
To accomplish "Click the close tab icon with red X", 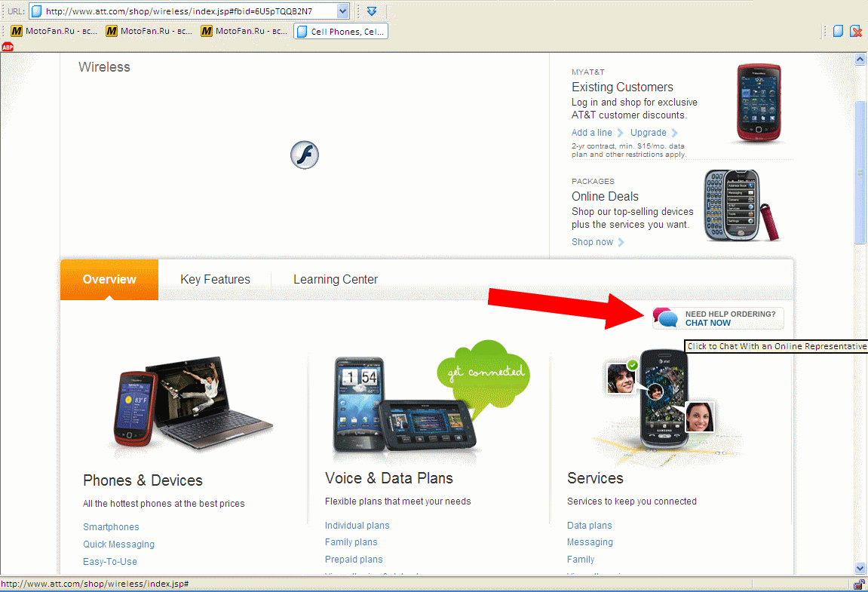I will [857, 31].
